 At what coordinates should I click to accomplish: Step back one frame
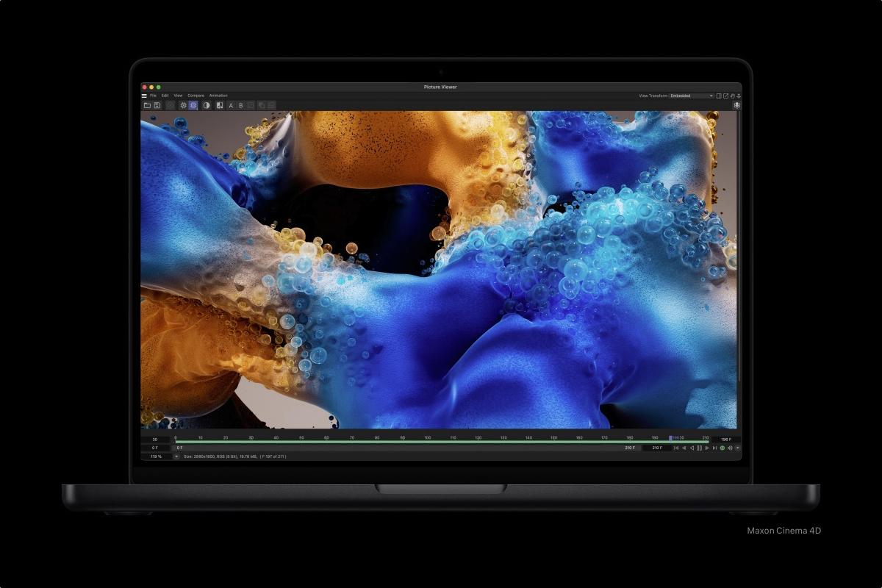tap(684, 448)
